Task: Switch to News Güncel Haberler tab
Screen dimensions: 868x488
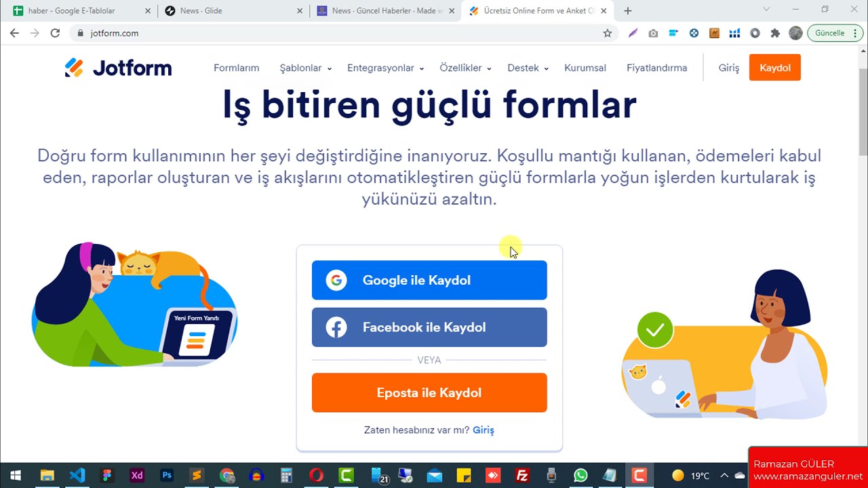Action: 387,11
